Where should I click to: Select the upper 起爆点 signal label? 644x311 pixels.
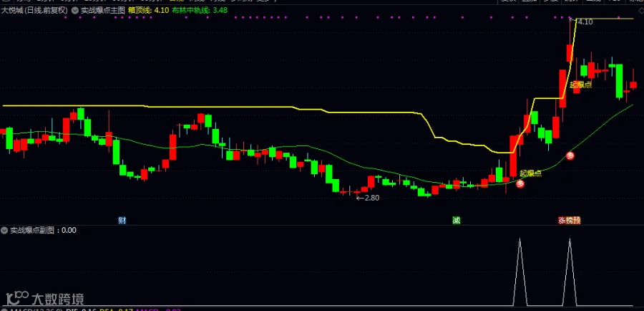(581, 85)
